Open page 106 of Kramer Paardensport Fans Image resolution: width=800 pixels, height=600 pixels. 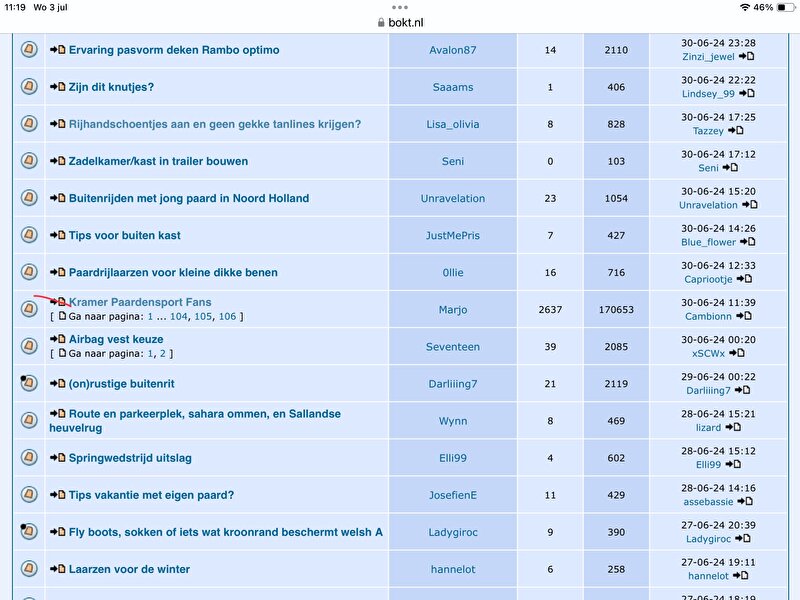click(x=227, y=316)
